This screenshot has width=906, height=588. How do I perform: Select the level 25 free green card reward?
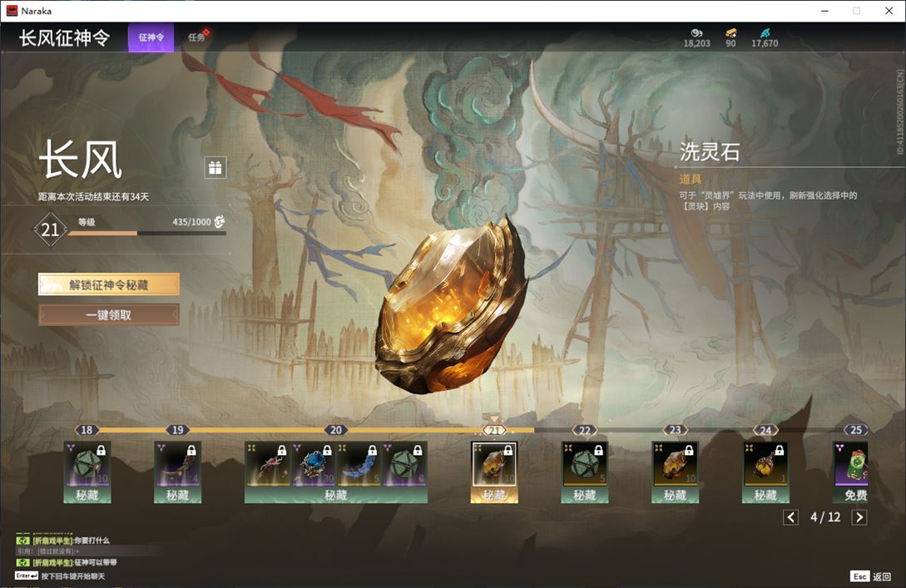(850, 464)
